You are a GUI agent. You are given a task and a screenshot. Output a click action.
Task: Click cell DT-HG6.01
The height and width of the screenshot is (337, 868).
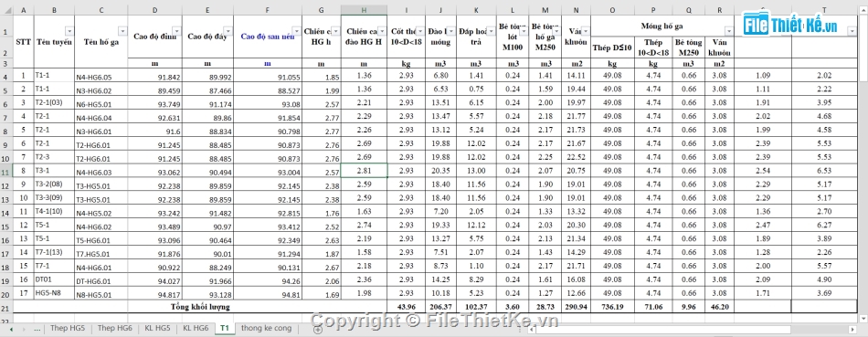coord(101,279)
